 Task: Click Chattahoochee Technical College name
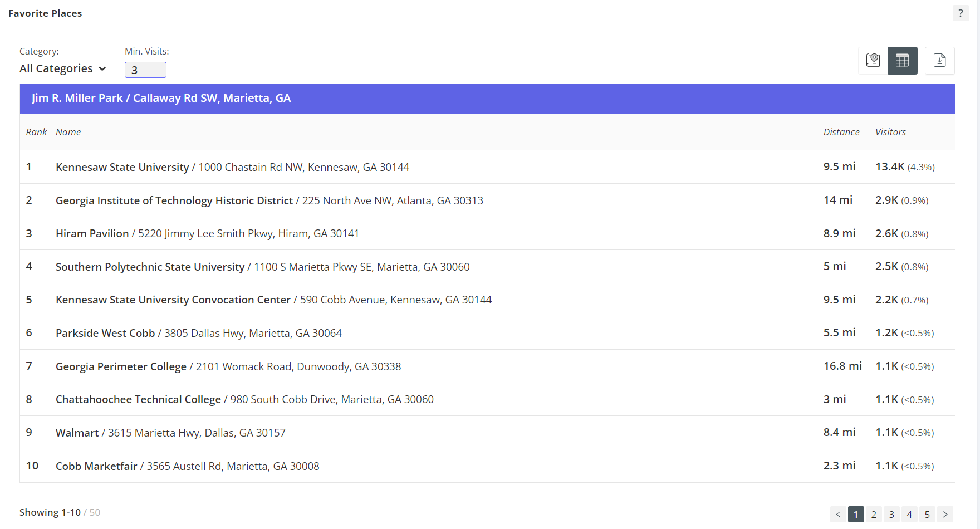(139, 399)
